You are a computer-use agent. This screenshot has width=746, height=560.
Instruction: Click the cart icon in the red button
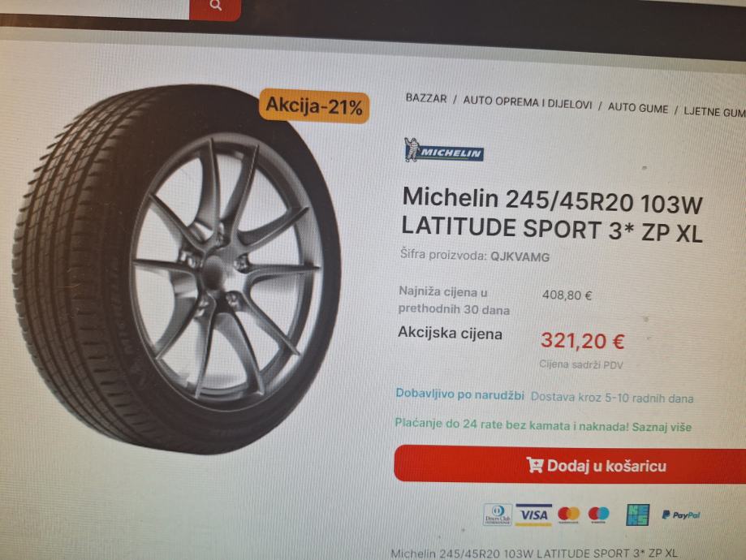[535, 464]
